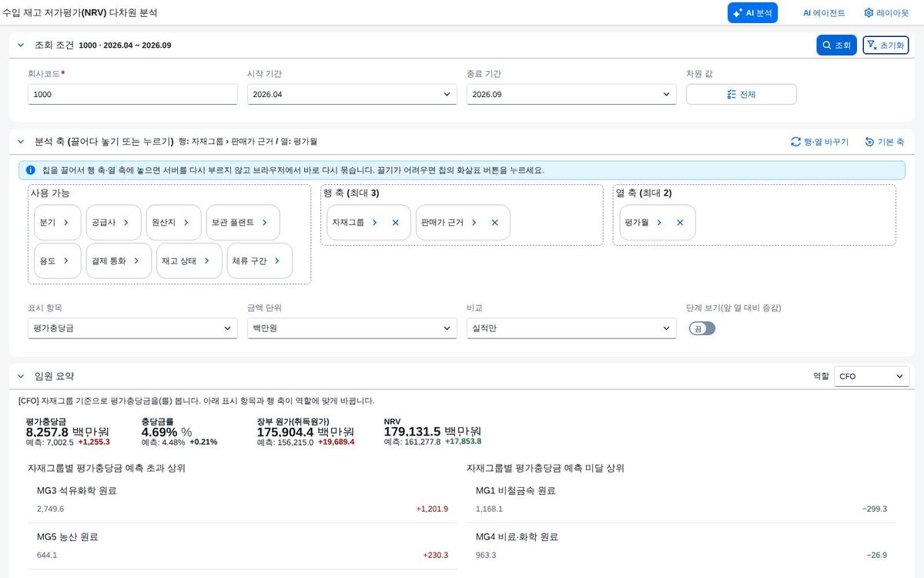The width and height of the screenshot is (924, 578).
Task: Click the arrow on 재고 상태 chip
Action: [x=207, y=261]
